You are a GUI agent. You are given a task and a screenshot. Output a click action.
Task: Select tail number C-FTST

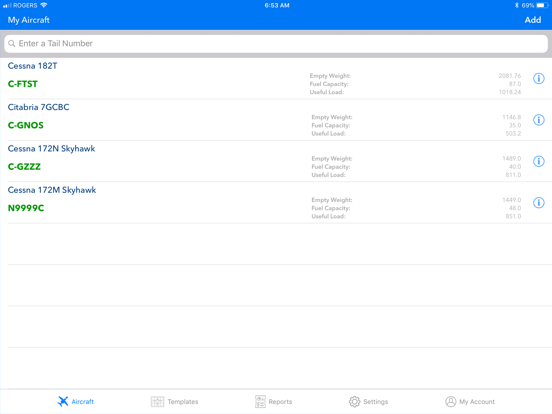(23, 84)
